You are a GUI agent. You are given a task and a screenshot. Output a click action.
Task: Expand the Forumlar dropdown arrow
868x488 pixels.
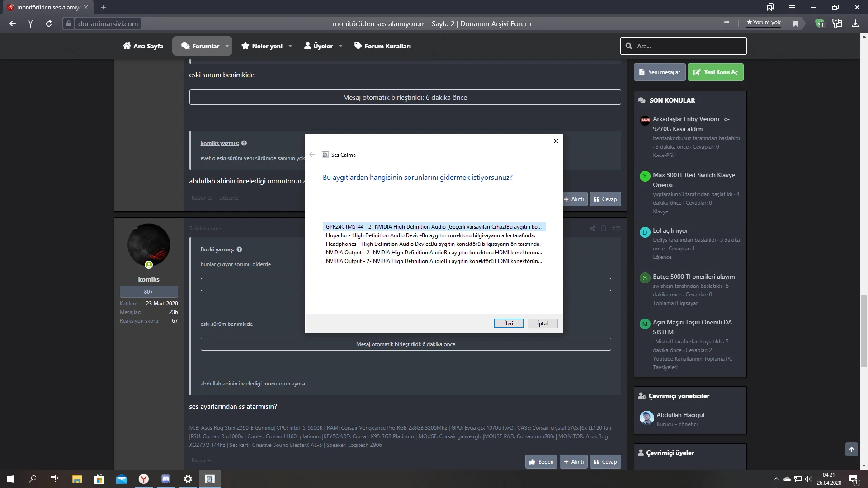coord(227,46)
